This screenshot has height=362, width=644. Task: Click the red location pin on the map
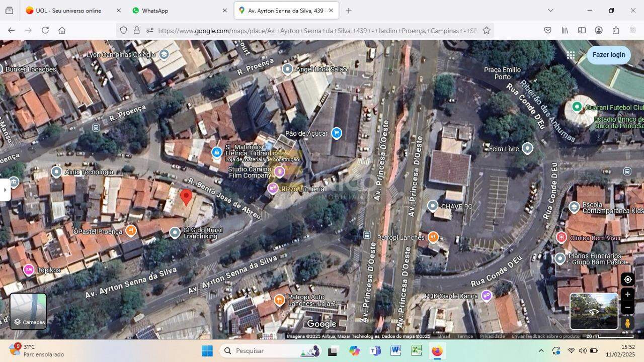click(x=186, y=197)
